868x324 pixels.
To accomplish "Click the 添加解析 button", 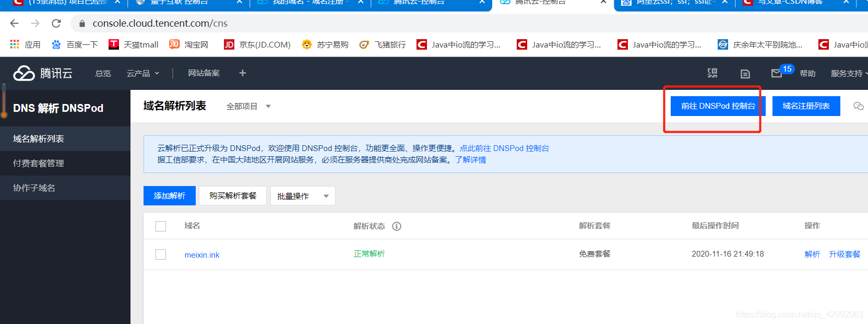I will pos(170,196).
